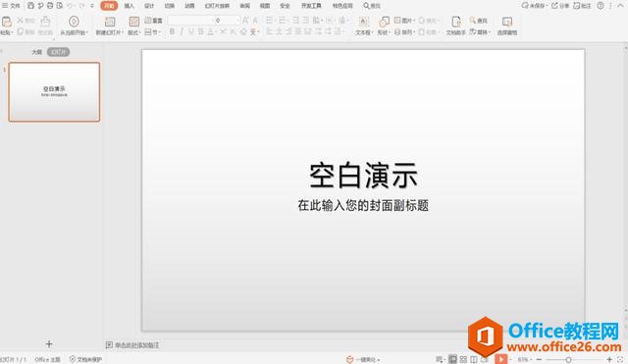
Task: Click the 剪切 cut scissors icon
Action: click(26, 20)
